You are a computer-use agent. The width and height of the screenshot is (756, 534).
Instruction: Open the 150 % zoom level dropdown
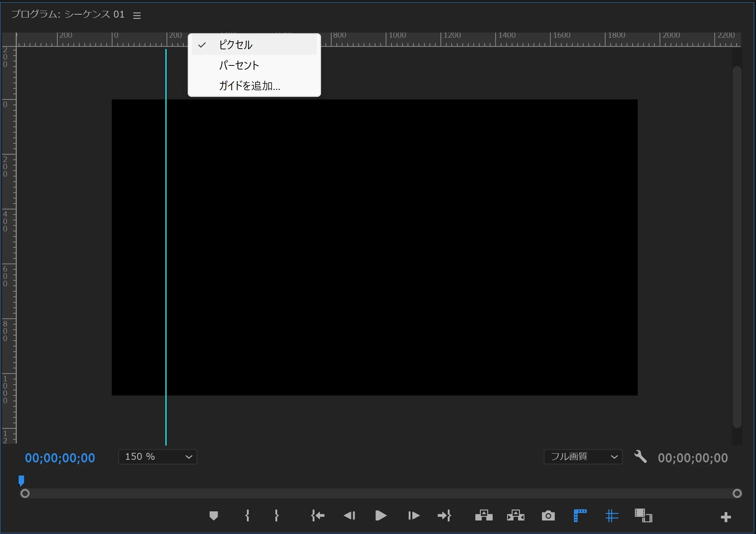(158, 457)
